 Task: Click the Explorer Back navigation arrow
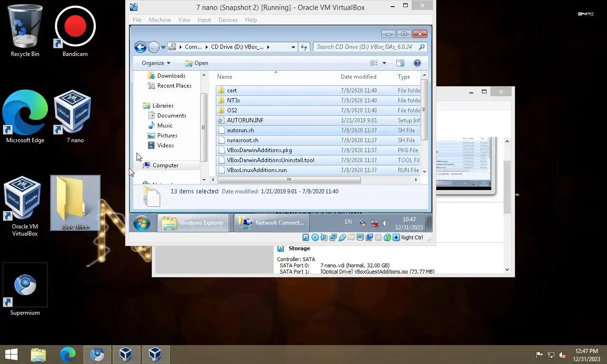(140, 47)
